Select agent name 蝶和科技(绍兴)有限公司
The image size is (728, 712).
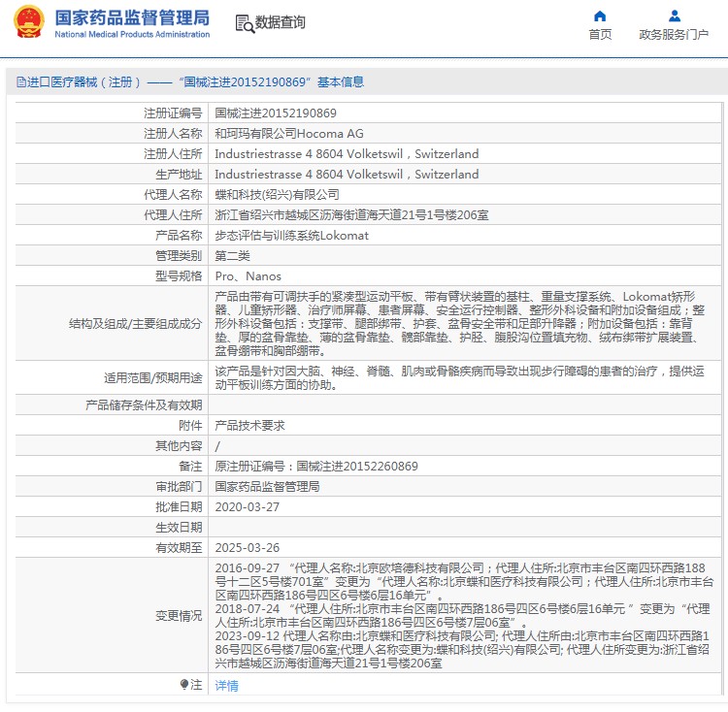point(277,195)
